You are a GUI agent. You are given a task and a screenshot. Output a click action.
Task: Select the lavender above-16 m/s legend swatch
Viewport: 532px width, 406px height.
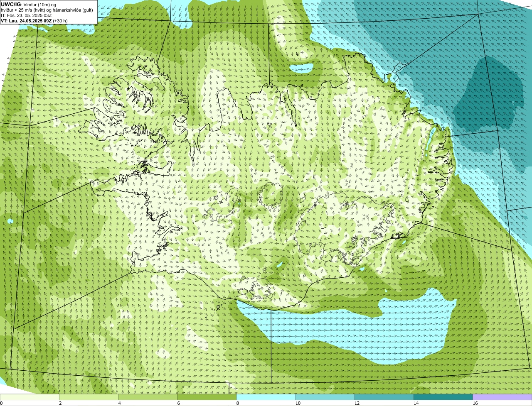coord(502,397)
